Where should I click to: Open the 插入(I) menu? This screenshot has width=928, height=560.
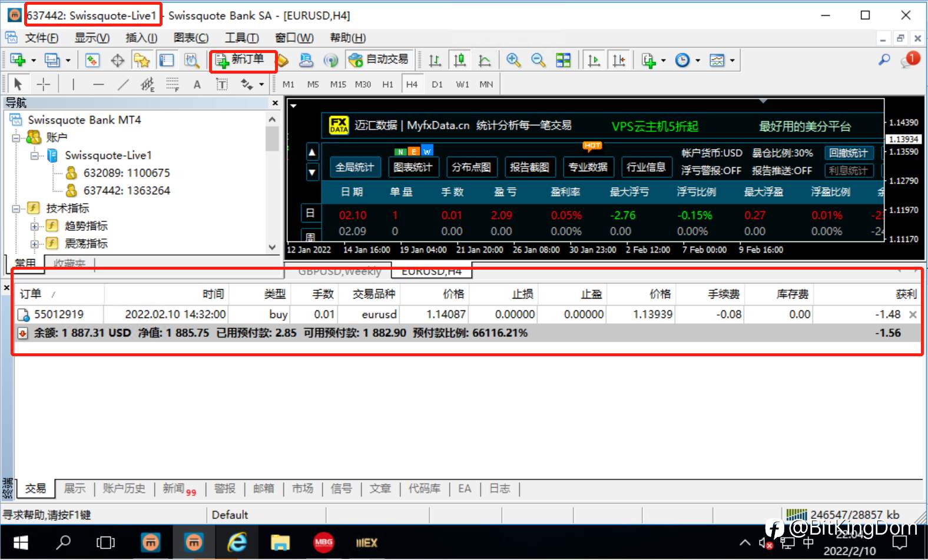click(x=141, y=38)
